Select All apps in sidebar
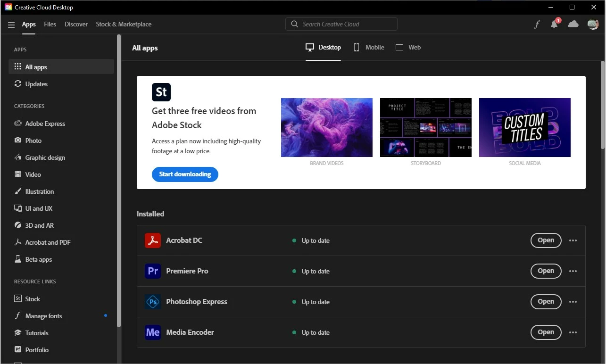 (61, 67)
